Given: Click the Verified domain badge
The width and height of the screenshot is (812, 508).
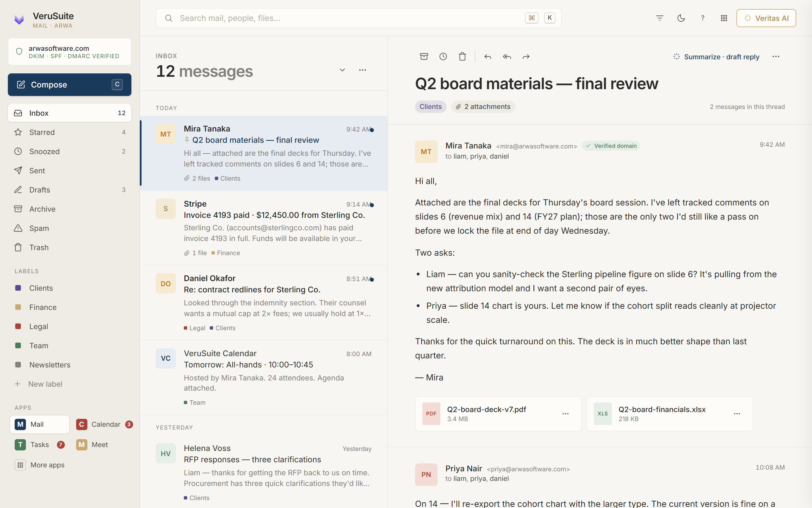Looking at the screenshot, I should pos(611,146).
